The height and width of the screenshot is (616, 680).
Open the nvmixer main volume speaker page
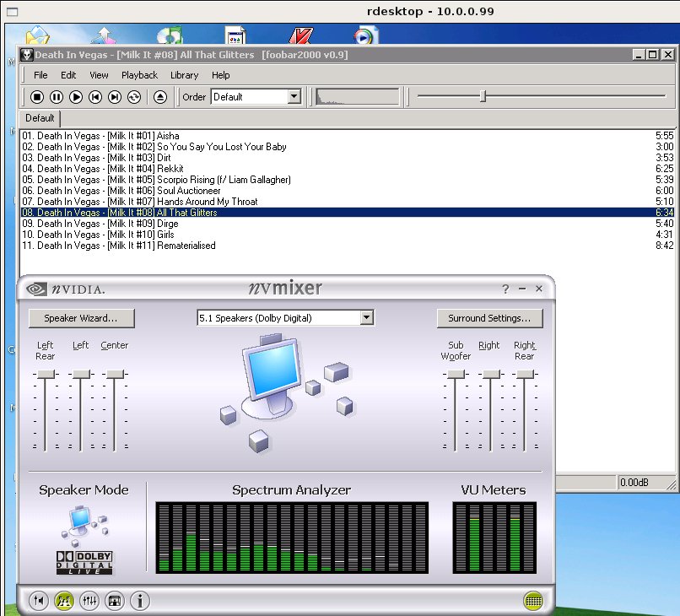pos(39,601)
